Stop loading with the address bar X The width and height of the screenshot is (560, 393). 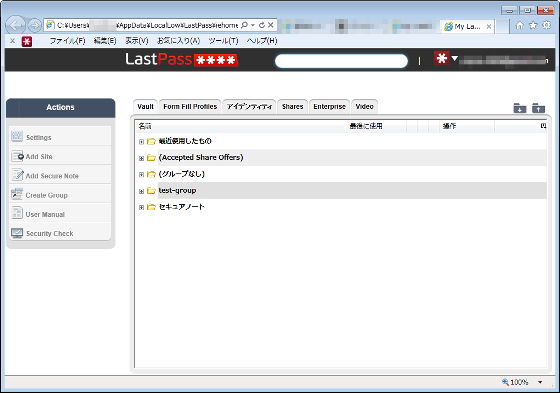271,25
